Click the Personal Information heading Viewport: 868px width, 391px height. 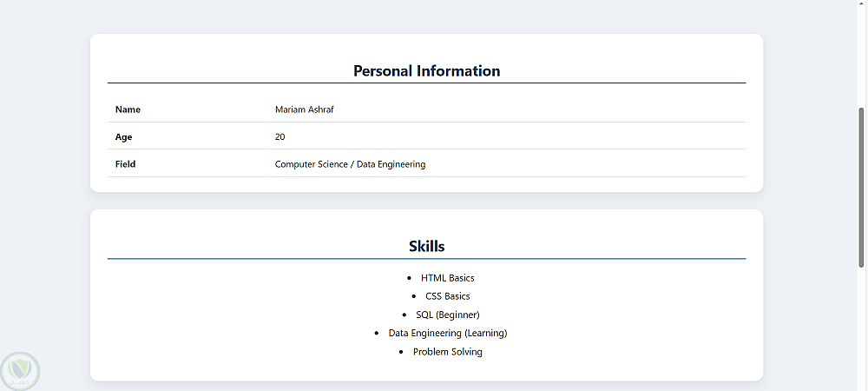(426, 71)
